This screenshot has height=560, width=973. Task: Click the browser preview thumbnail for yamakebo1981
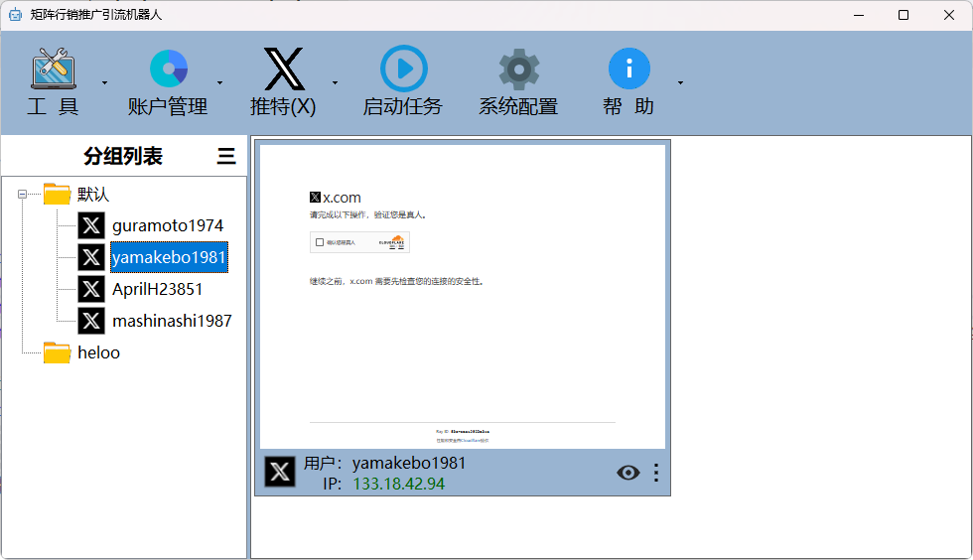(x=463, y=296)
